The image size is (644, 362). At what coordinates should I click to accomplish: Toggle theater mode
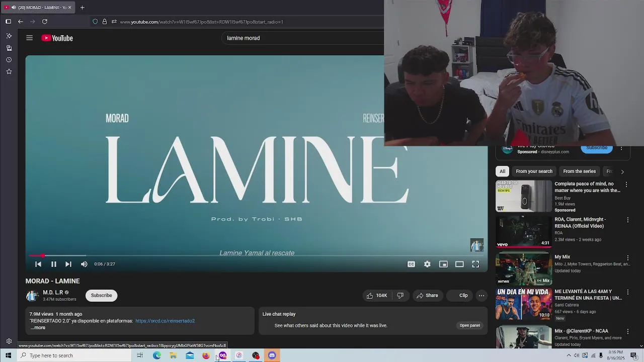coord(459,264)
